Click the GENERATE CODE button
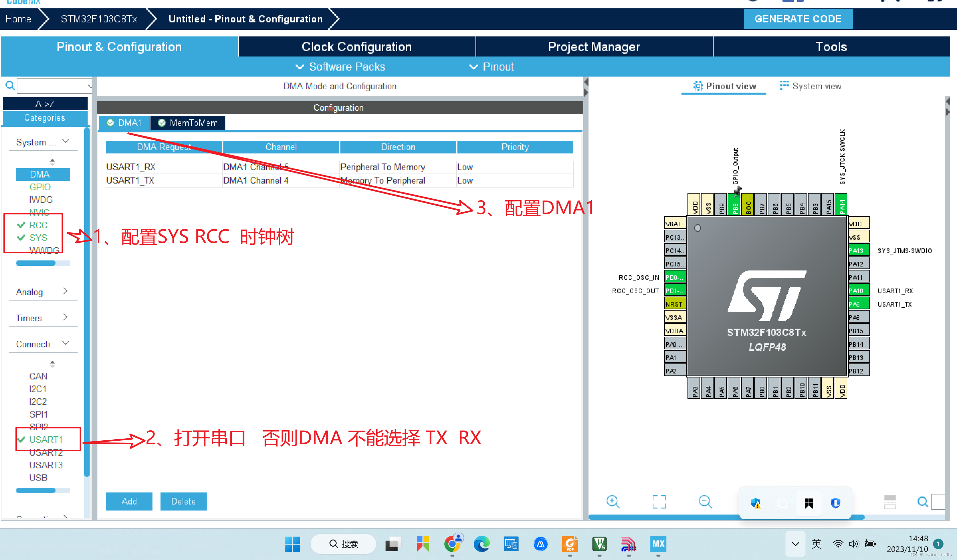 click(797, 19)
